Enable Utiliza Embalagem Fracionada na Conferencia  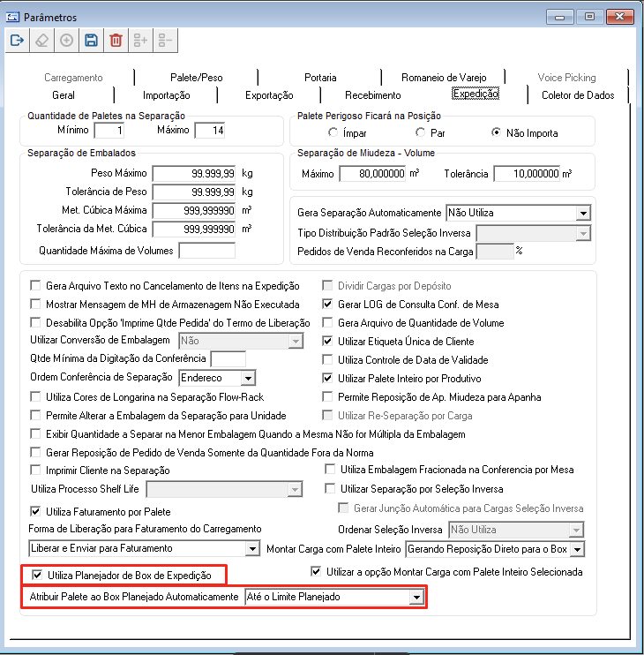[330, 470]
